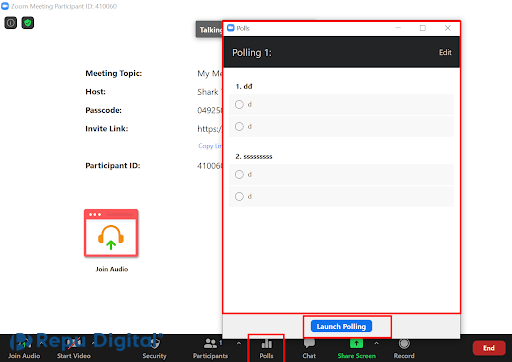This screenshot has height=362, width=512.
Task: Click the Host: label
Action: (95, 92)
